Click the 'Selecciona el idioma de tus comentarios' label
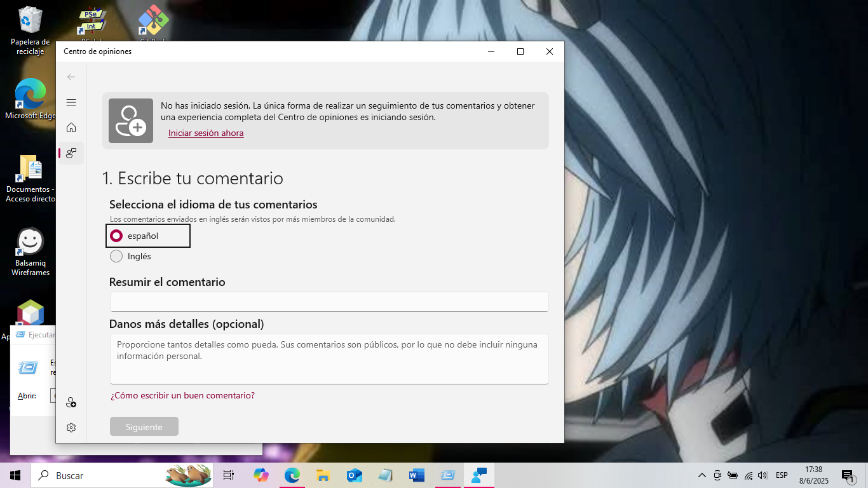Viewport: 868px width, 488px height. (x=214, y=205)
